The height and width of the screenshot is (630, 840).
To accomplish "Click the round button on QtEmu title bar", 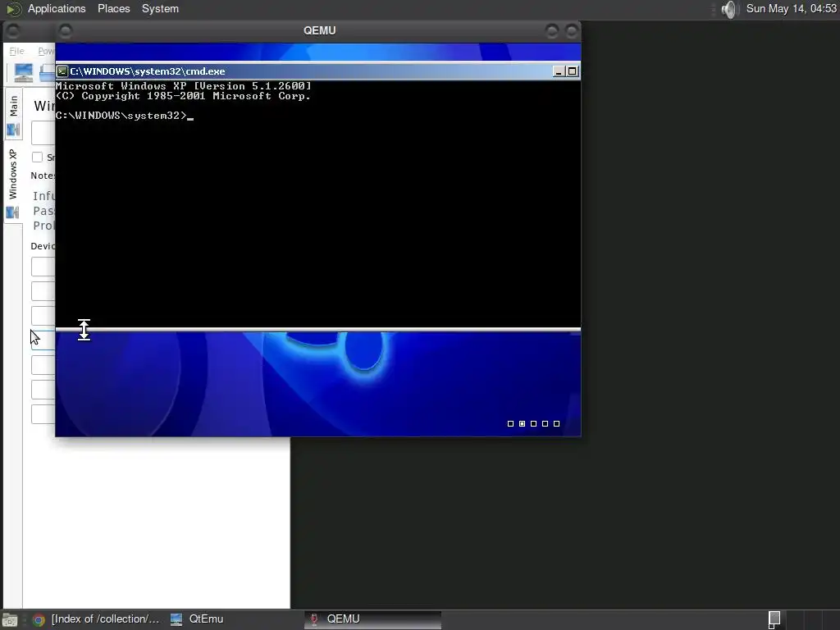I will (x=13, y=31).
